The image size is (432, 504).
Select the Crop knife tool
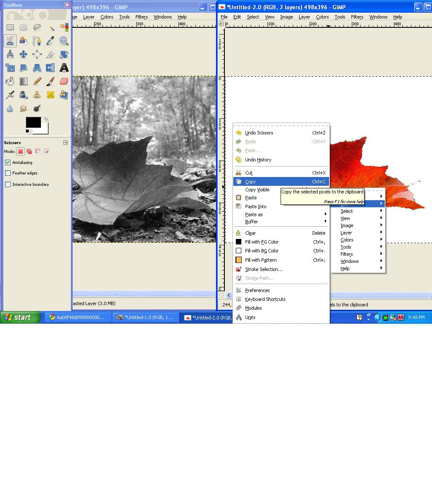[51, 54]
